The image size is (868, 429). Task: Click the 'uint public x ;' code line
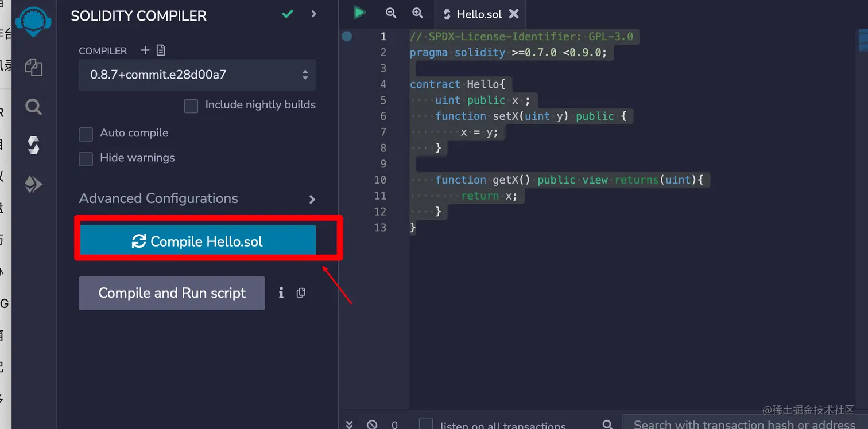click(x=482, y=100)
